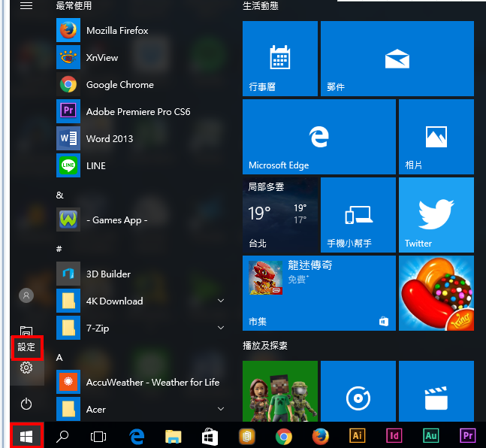Open the orange document app on taskbar
The width and height of the screenshot is (486, 448).
tap(246, 436)
